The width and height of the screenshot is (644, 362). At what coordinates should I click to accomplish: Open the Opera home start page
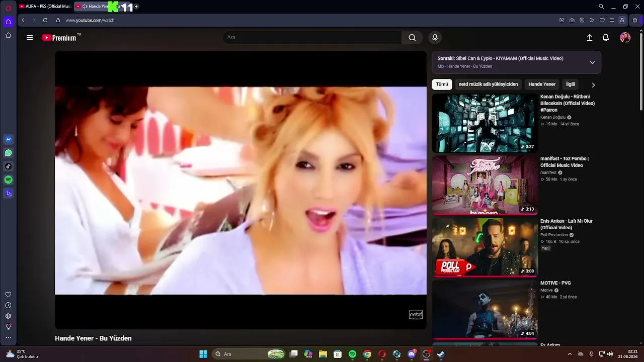8,22
